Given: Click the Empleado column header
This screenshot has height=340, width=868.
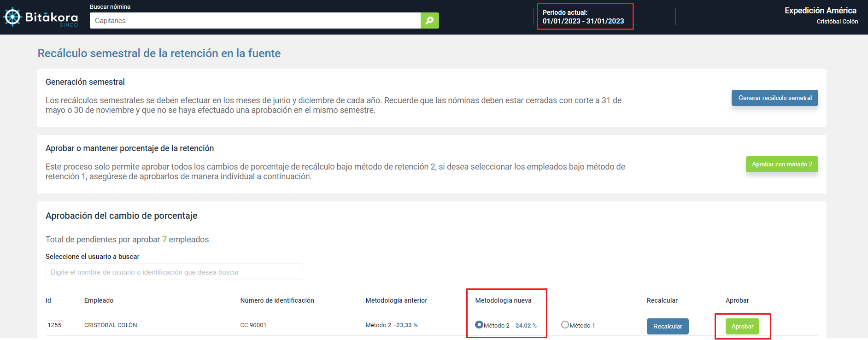Looking at the screenshot, I should 99,300.
